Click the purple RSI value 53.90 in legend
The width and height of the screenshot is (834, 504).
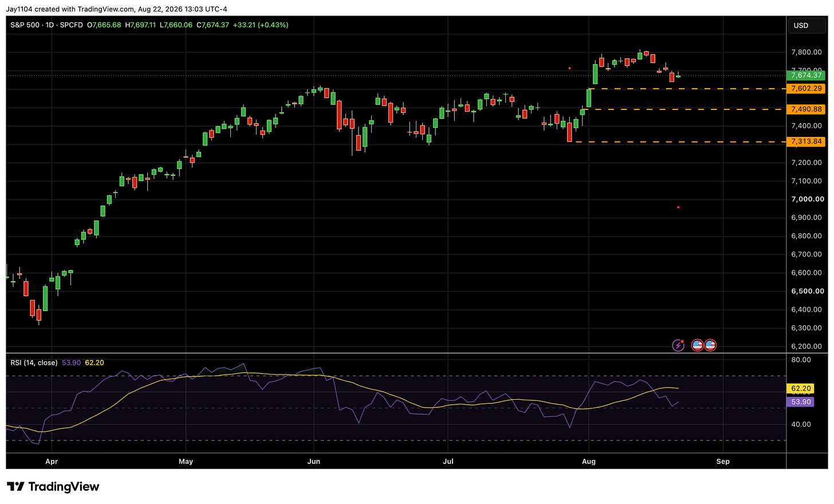pos(71,363)
